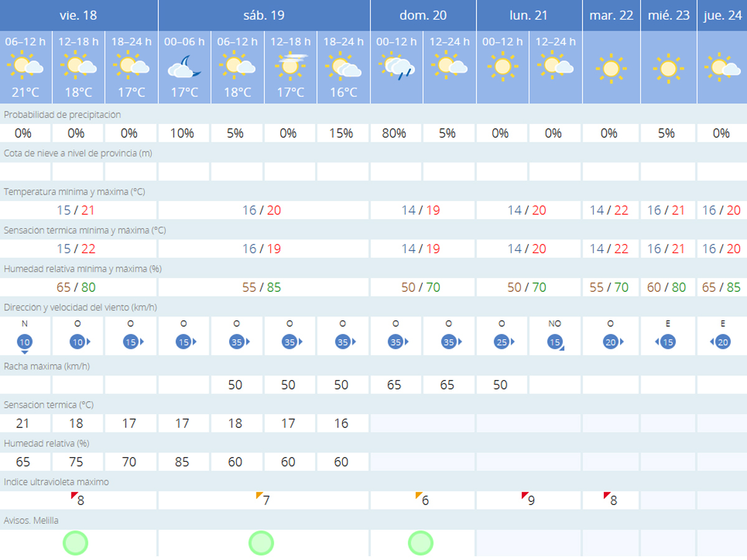747x560 pixels.
Task: Click the Thursday E 20 wind icon
Action: 720,342
